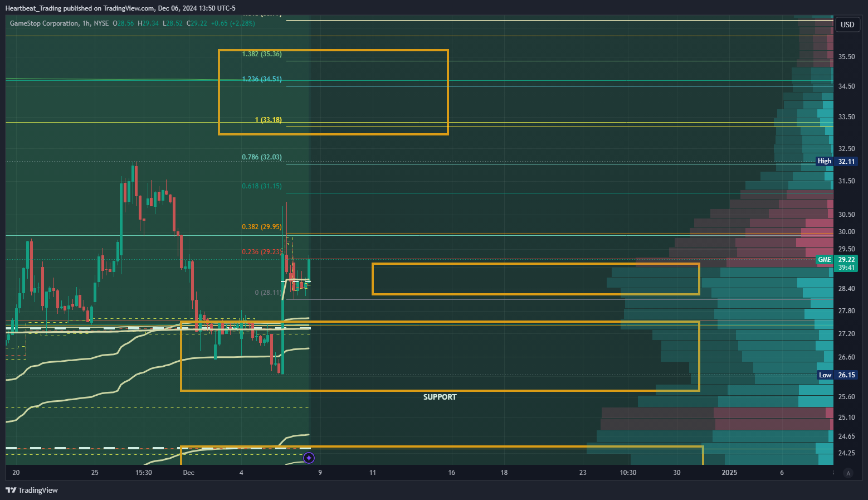The width and height of the screenshot is (868, 500).
Task: Click the 10:30 label on the time axis
Action: pos(628,473)
